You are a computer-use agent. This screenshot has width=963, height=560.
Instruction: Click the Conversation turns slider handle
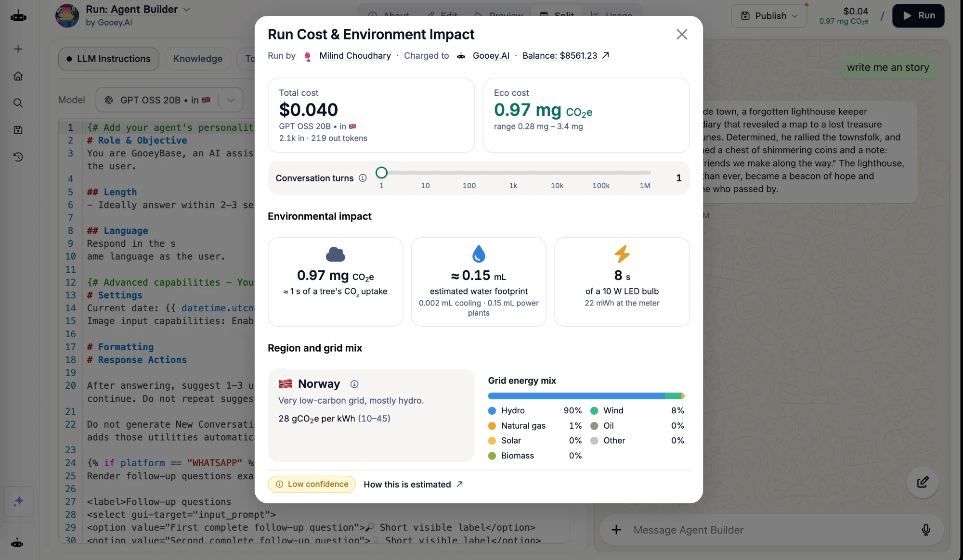tap(381, 172)
